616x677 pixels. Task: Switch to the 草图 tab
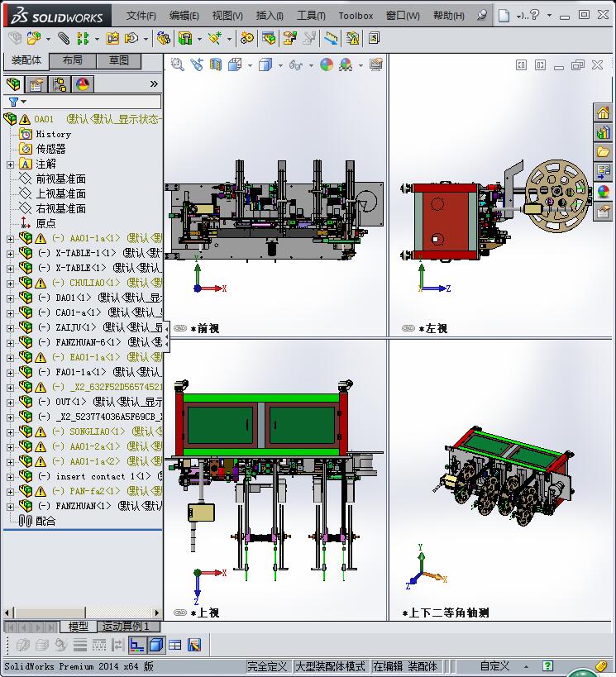[119, 60]
